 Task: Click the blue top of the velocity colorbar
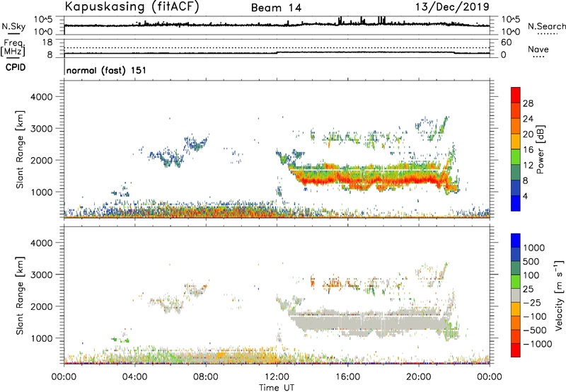tap(516, 241)
